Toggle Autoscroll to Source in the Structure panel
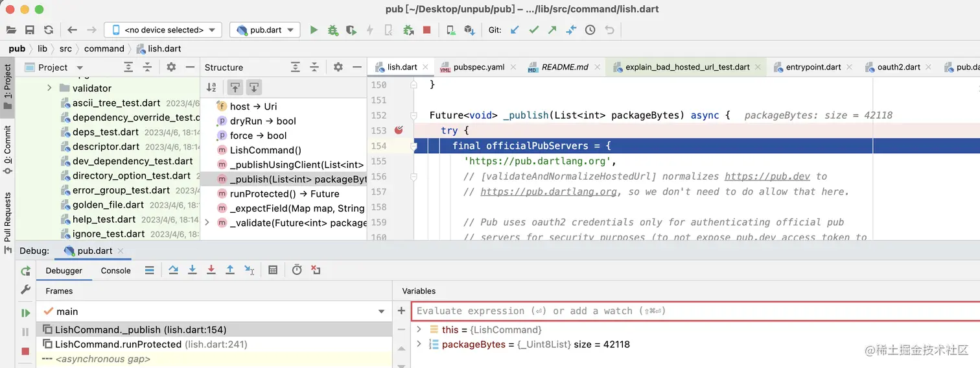Viewport: 980px width, 368px height. [x=235, y=87]
